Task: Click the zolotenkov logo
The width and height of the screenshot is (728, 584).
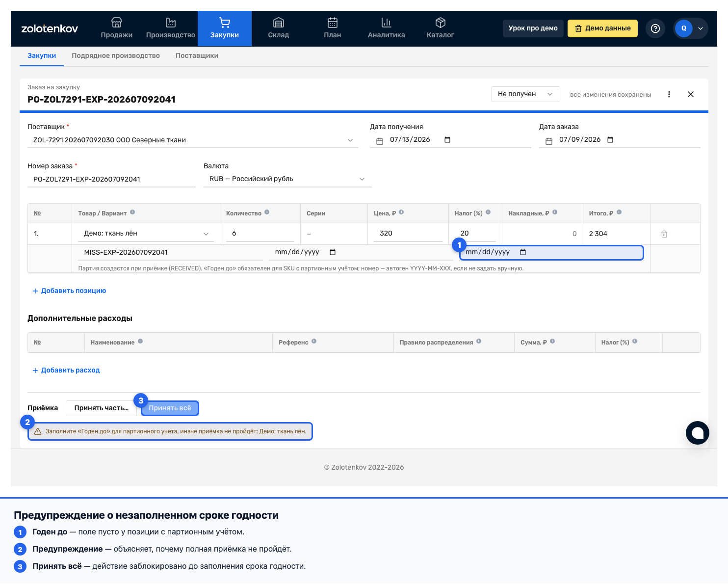Action: (50, 28)
